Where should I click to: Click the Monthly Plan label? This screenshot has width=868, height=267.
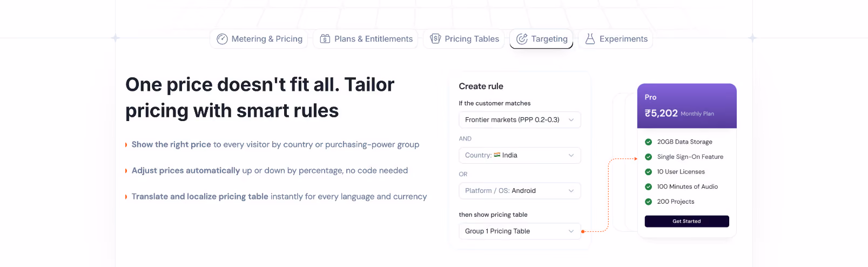[697, 114]
